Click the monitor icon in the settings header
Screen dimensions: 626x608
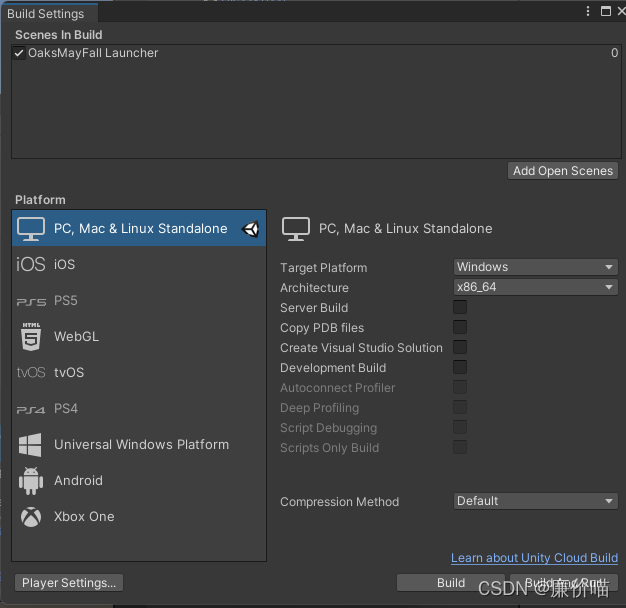click(295, 229)
